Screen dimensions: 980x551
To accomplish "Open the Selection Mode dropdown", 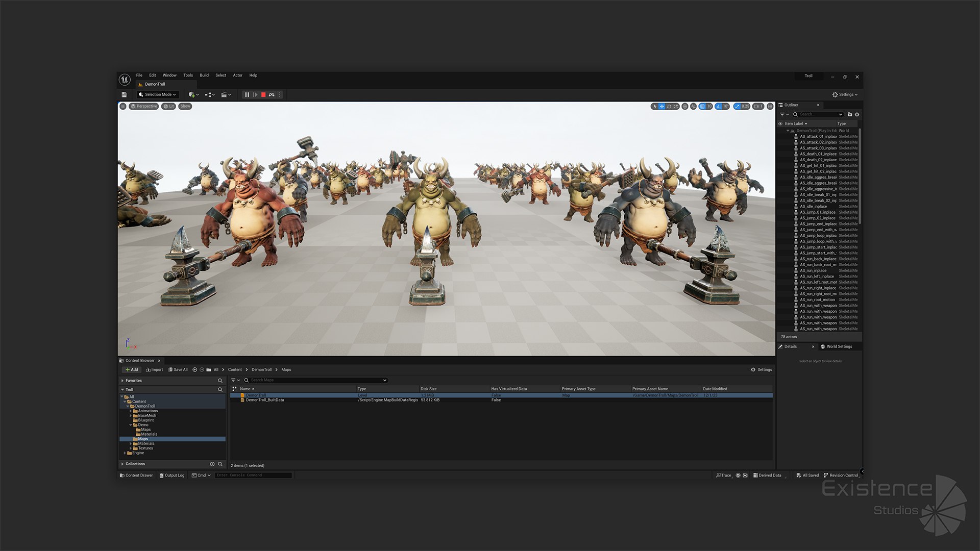I will point(158,95).
